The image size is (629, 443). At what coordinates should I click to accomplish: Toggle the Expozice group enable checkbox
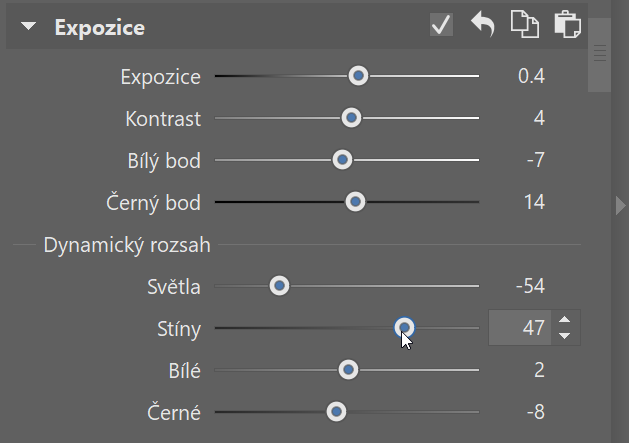click(x=441, y=24)
